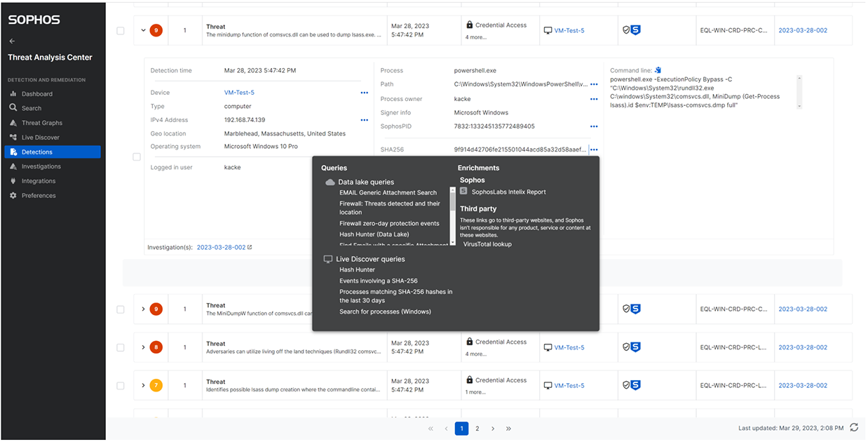Show '1 more...' tactics in lsass dump row
Viewport: 868px width, 442px height.
click(x=475, y=392)
